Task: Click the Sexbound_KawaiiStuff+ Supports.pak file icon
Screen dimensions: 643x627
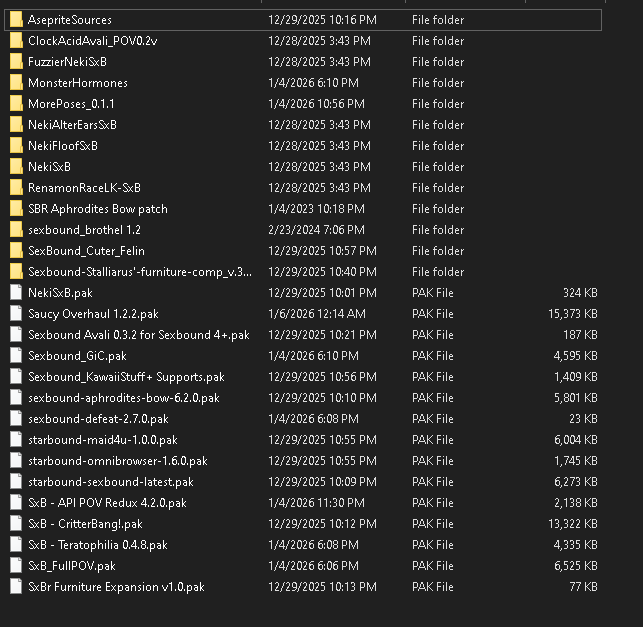Action: point(16,376)
